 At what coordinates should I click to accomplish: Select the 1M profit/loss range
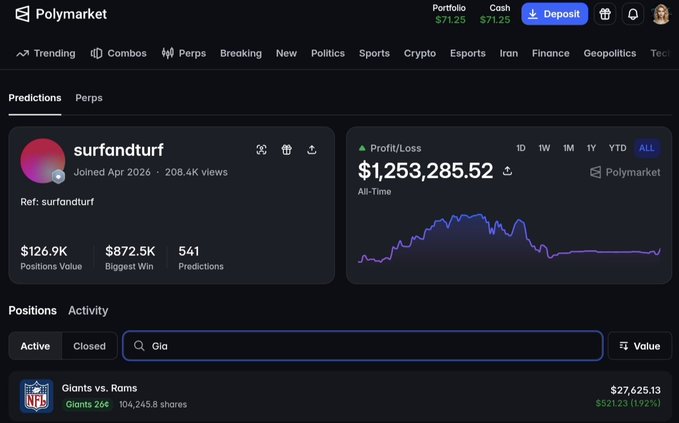click(x=569, y=148)
